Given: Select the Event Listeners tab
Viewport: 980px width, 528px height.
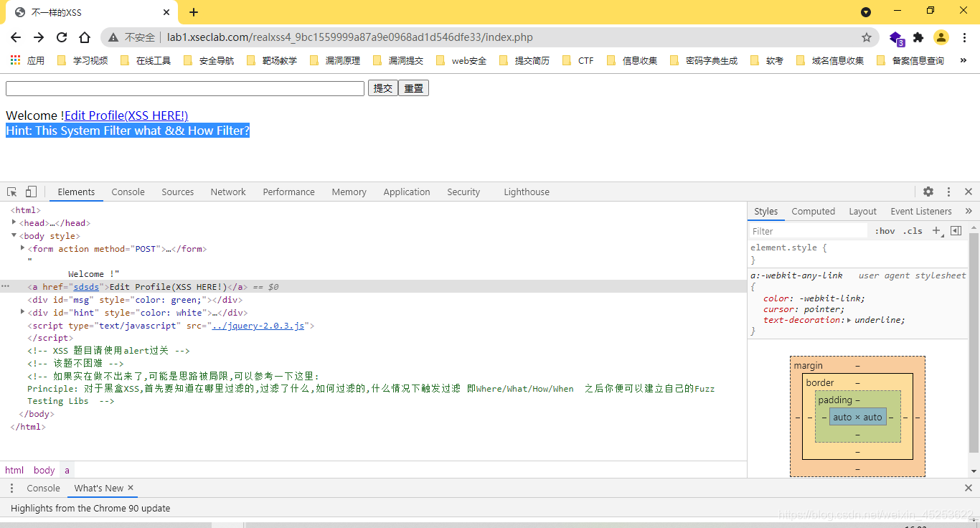Looking at the screenshot, I should pyautogui.click(x=921, y=211).
